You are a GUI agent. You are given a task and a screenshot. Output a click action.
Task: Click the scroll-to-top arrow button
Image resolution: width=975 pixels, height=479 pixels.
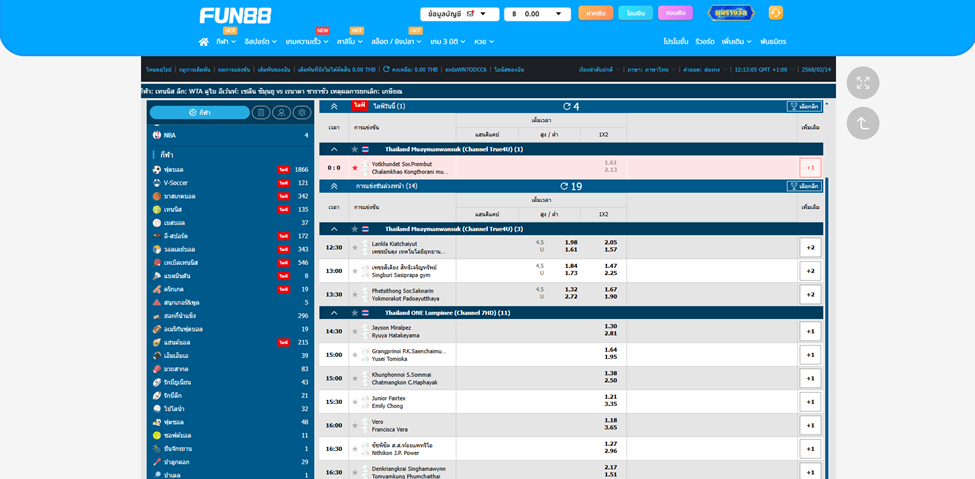(862, 123)
